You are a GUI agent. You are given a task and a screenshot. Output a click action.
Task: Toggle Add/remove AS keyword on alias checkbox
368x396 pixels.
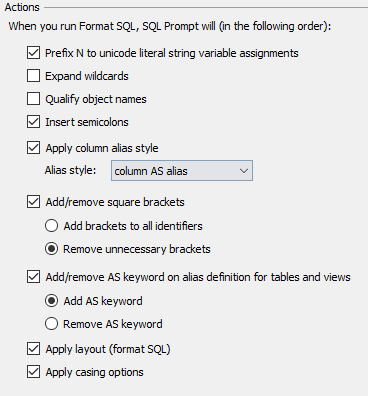click(x=33, y=277)
